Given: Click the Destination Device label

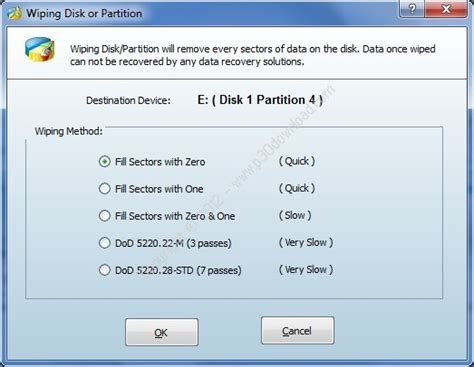Looking at the screenshot, I should pos(128,100).
